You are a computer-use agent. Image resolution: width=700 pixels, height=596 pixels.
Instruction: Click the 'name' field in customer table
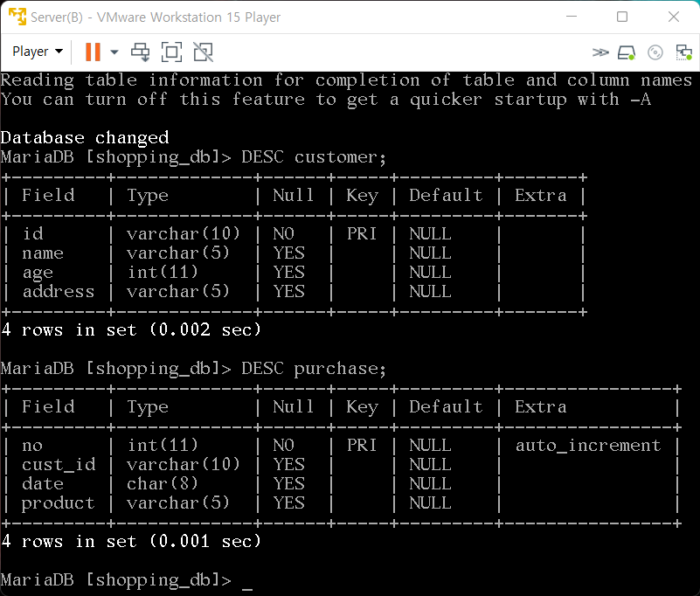43,253
